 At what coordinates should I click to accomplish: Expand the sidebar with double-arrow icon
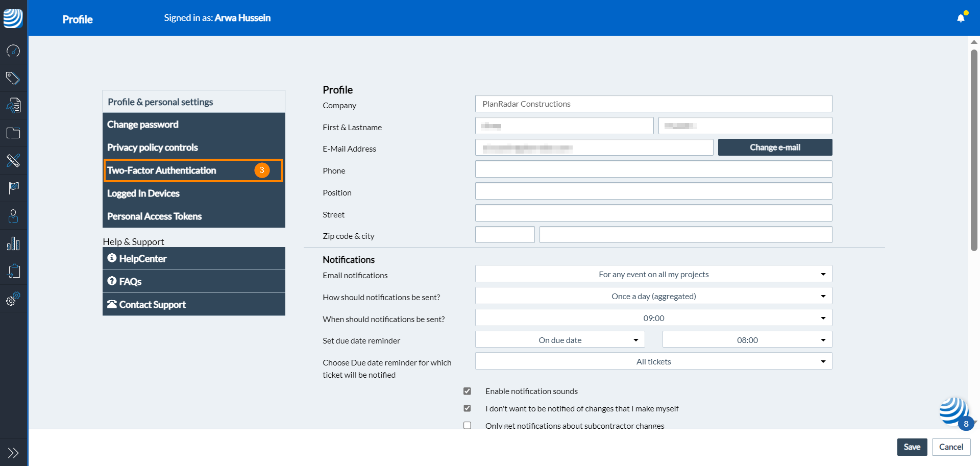pyautogui.click(x=13, y=453)
